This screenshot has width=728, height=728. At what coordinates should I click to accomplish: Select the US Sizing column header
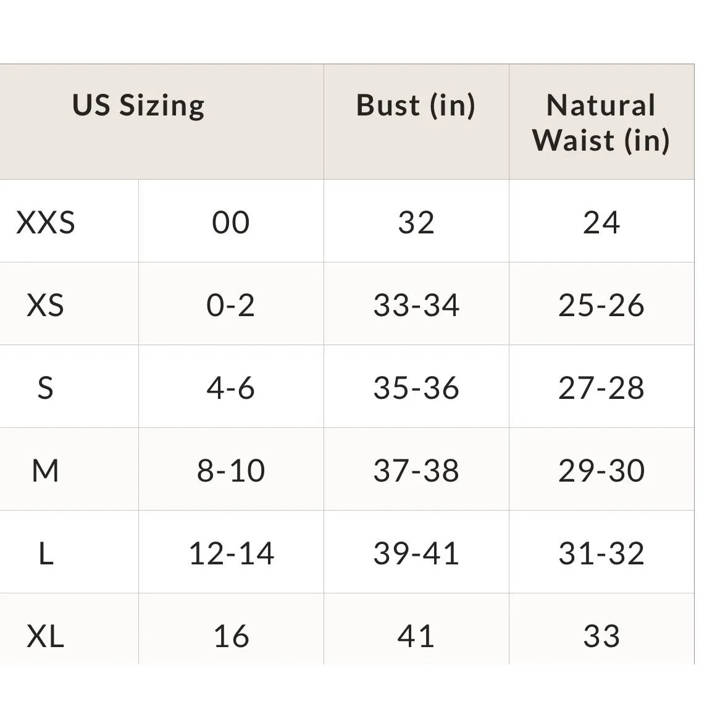[x=138, y=106]
